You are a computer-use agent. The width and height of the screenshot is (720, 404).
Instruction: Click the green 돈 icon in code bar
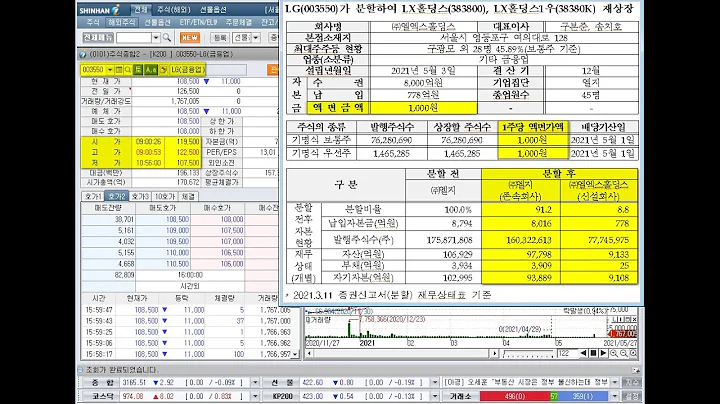tap(138, 70)
